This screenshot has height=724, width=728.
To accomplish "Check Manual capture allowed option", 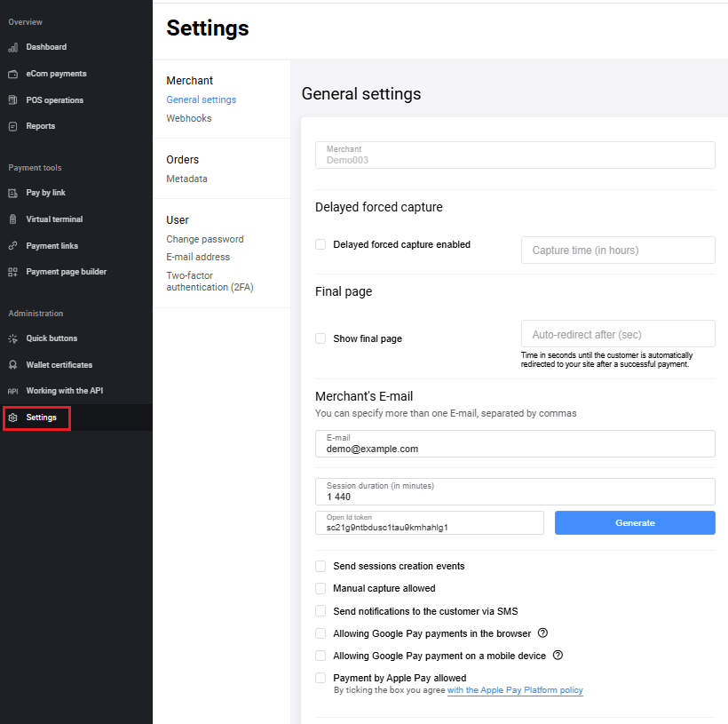I will point(320,588).
